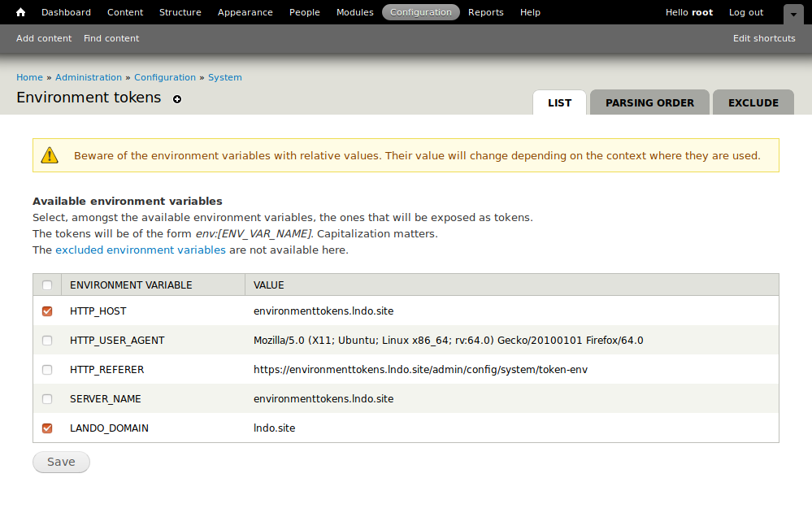Check the HTTP_REFERER variable box
Image resolution: width=812 pixels, height=517 pixels.
coord(47,370)
